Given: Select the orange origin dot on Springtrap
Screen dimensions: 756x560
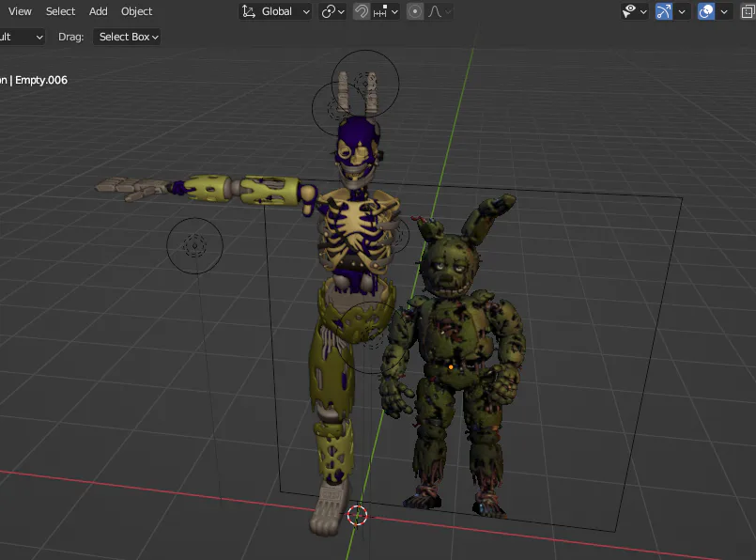Looking at the screenshot, I should tap(451, 367).
